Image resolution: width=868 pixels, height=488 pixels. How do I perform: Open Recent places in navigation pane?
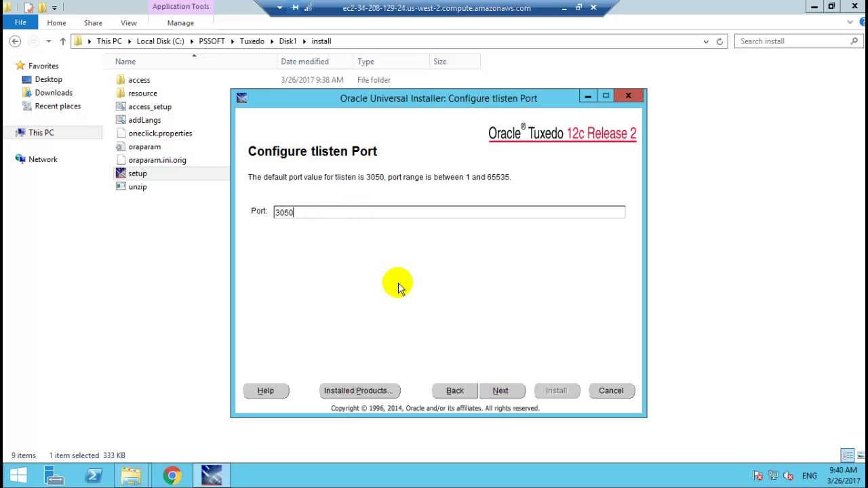[58, 106]
